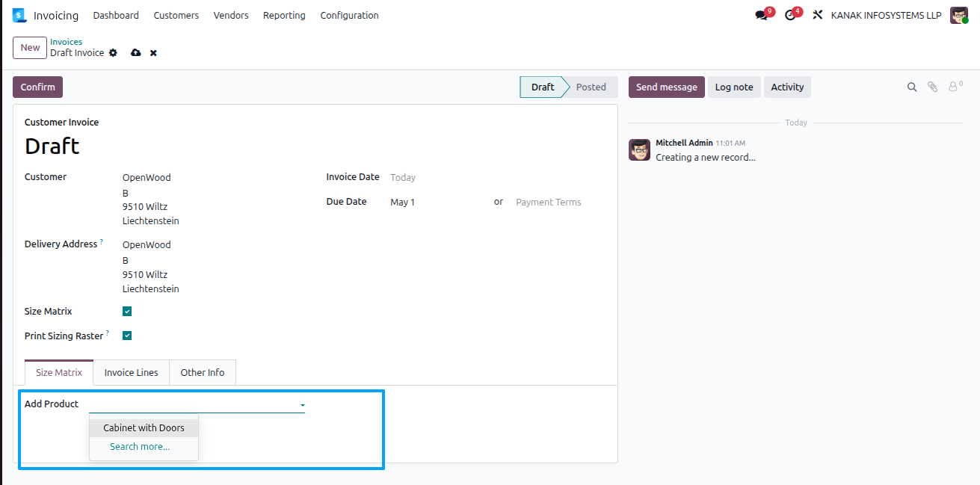The image size is (980, 485).
Task: Click the Delivery Address field OpenWood
Action: coord(147,245)
